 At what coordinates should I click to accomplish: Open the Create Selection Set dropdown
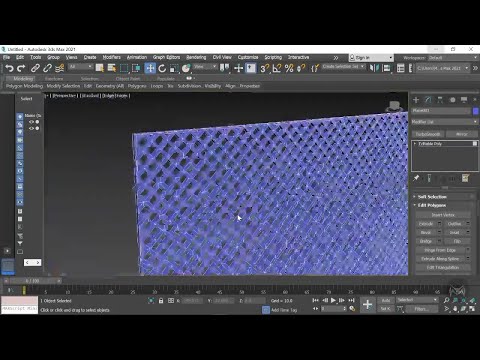[x=343, y=67]
